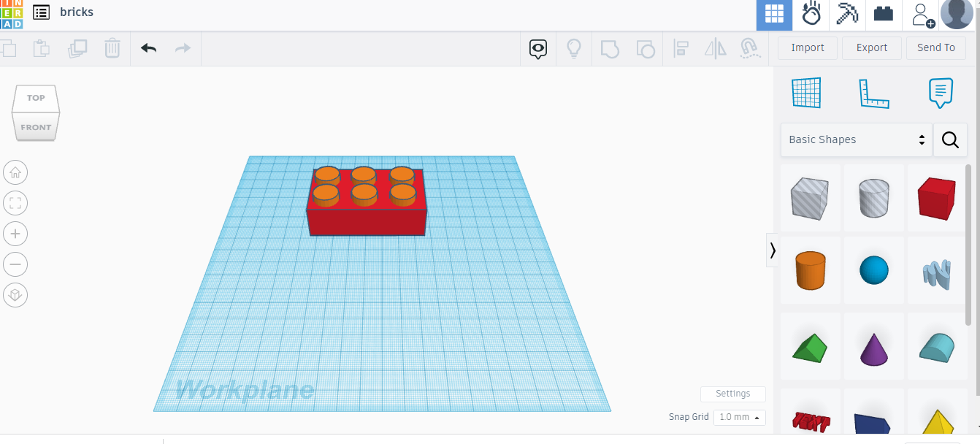Click the Import button
Screen dimensions: 980x444
(807, 48)
